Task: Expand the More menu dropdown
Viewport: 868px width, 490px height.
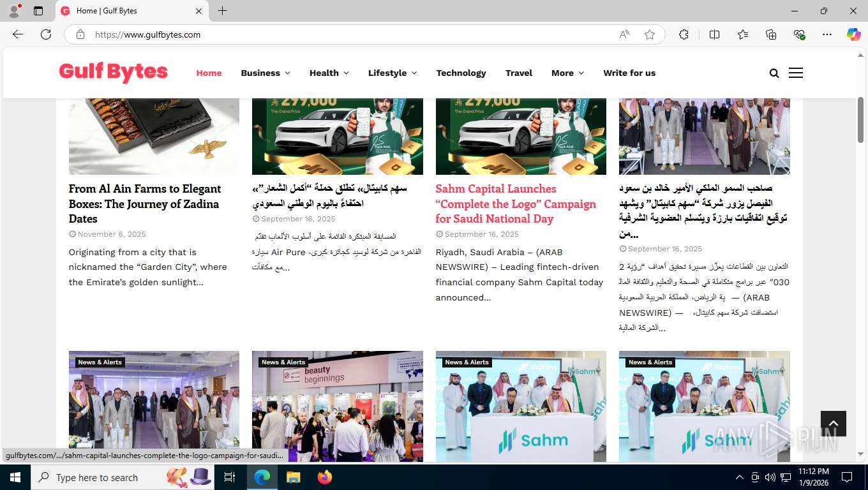Action: pos(567,73)
